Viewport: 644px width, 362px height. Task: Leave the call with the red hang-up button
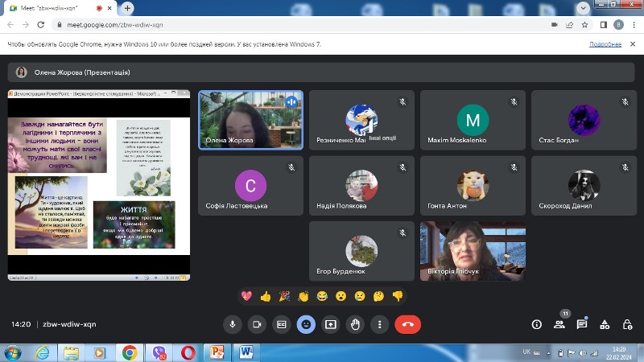coord(407,324)
